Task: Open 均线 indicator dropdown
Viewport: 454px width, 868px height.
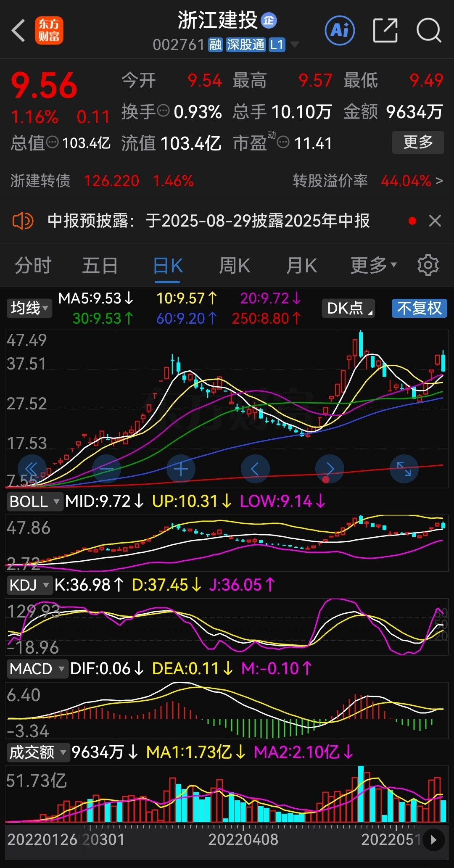Action: [29, 308]
